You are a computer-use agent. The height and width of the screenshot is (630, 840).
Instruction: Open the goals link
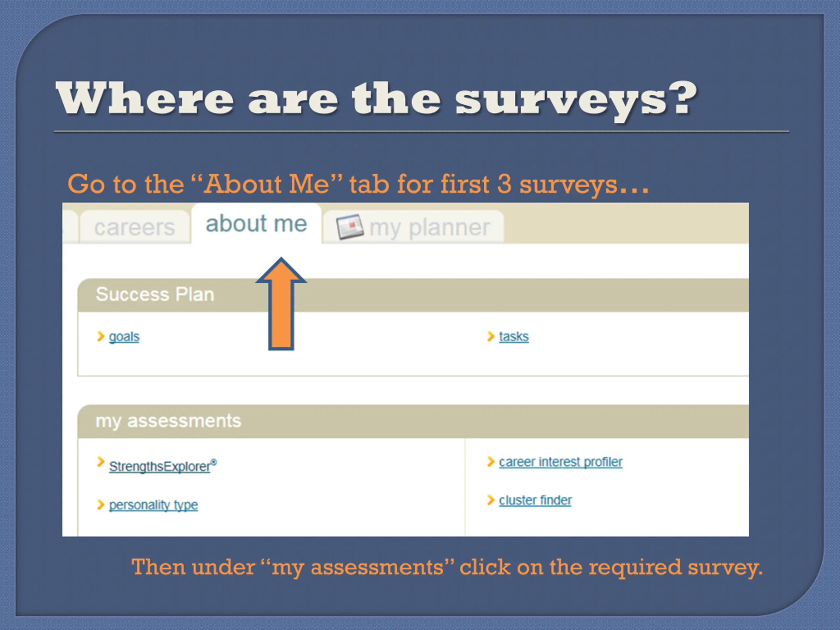click(124, 336)
